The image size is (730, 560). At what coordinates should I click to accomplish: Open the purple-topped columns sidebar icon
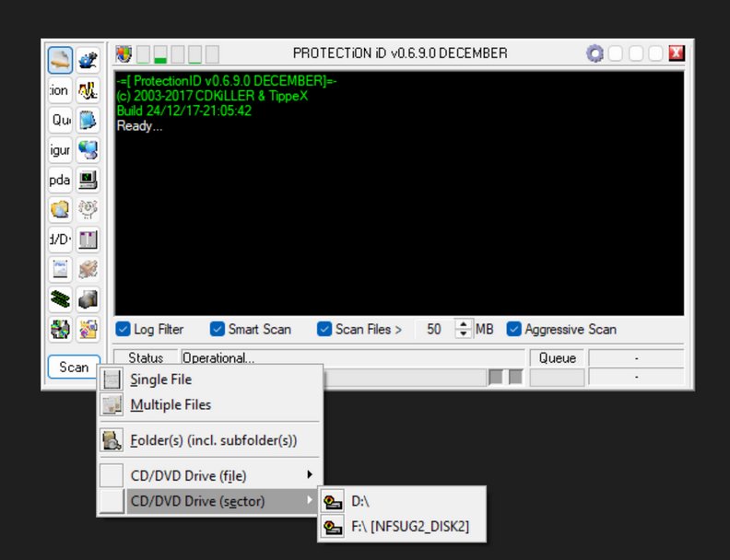click(88, 239)
